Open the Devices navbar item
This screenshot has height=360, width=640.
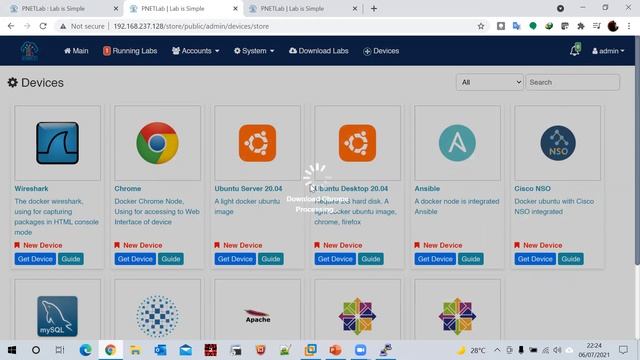[x=381, y=51]
